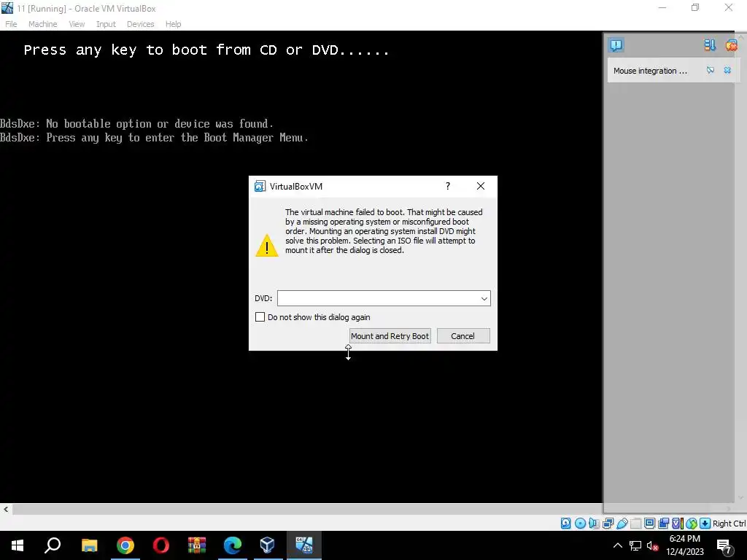Click the optical disk status icon
The image size is (747, 560).
[580, 524]
